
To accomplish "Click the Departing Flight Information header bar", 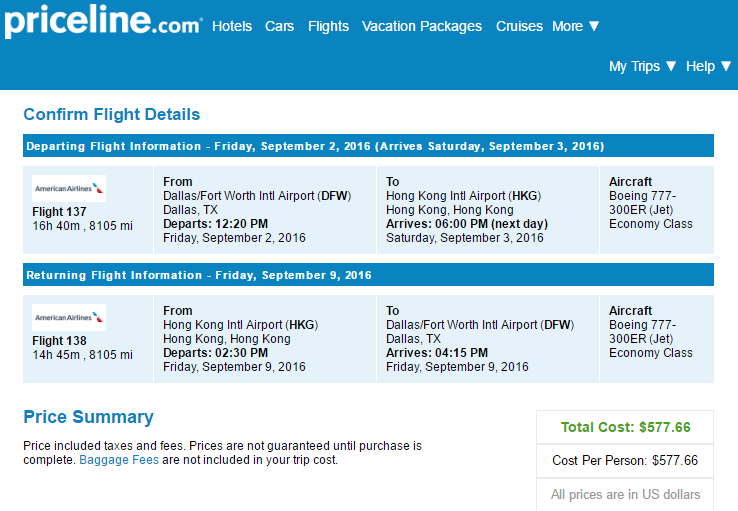I will click(x=368, y=146).
